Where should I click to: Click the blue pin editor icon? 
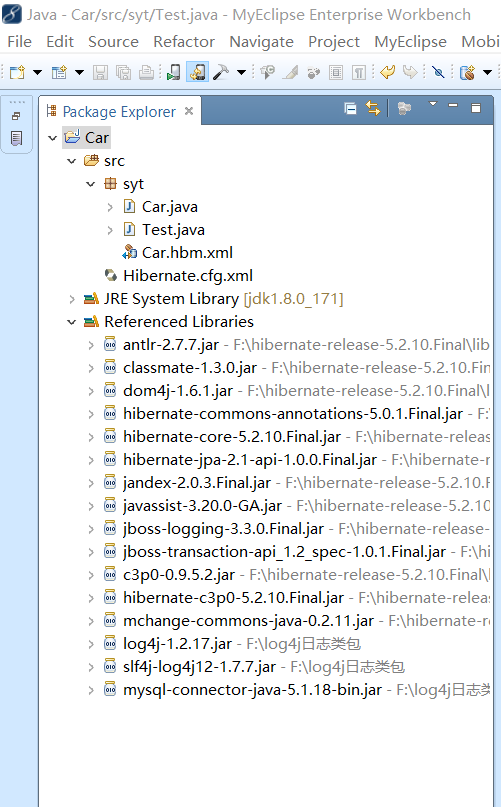438,72
